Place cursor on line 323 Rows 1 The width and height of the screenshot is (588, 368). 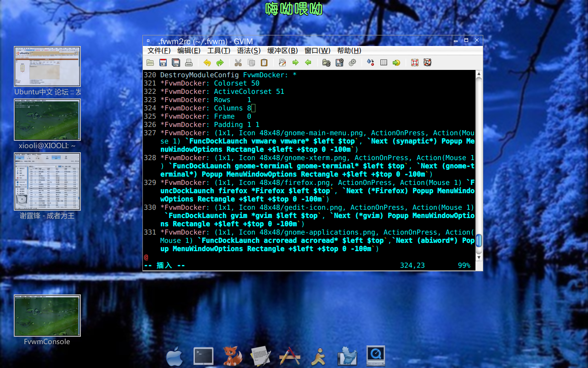[x=205, y=100]
